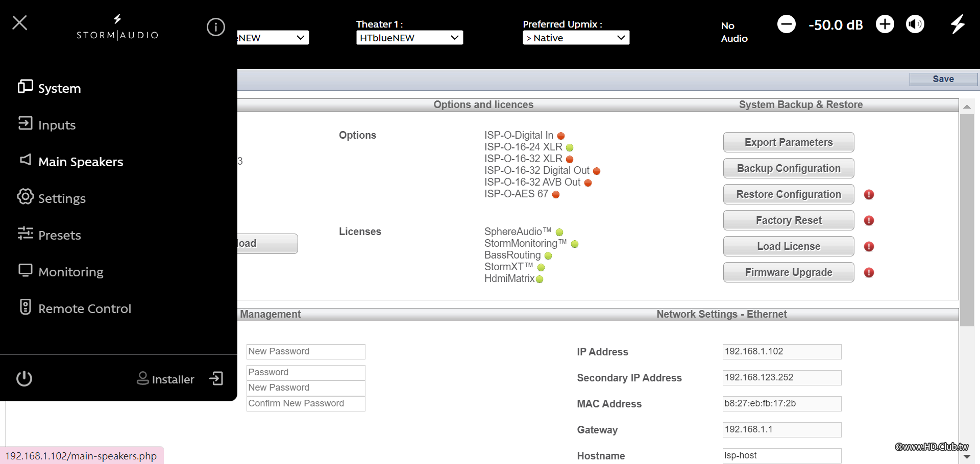Click the Remote Control icon
The width and height of the screenshot is (980, 464).
click(x=25, y=306)
